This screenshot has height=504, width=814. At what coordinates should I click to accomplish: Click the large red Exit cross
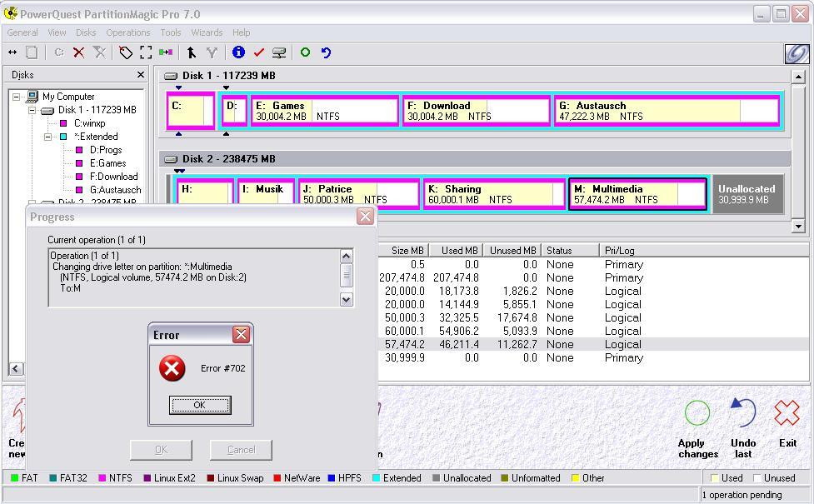click(x=787, y=413)
